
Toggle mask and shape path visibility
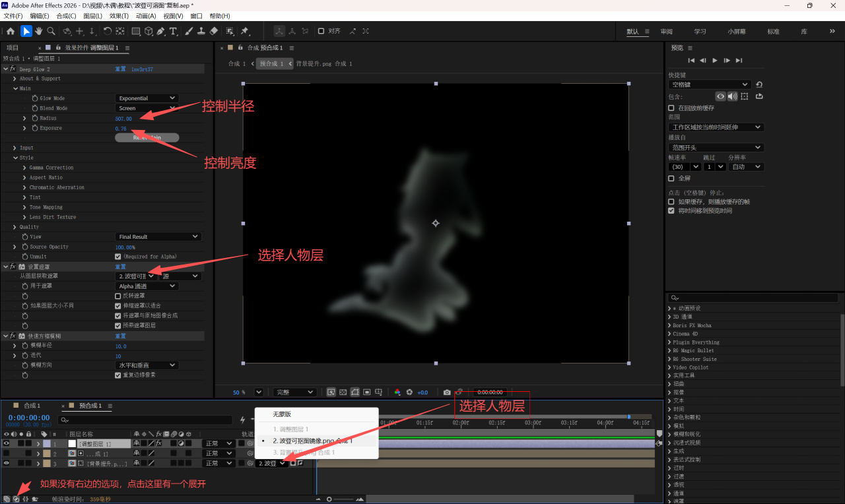pos(355,392)
